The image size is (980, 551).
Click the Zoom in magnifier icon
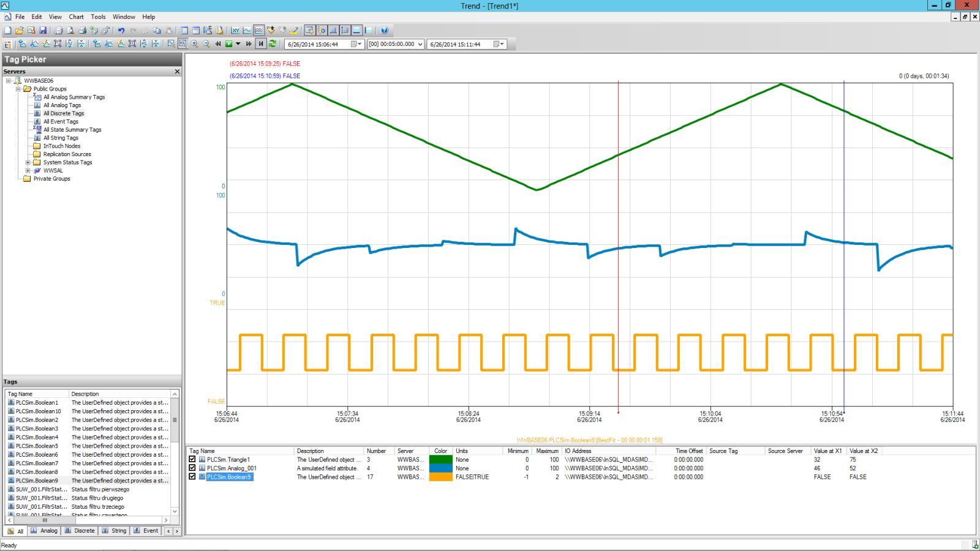pos(195,44)
